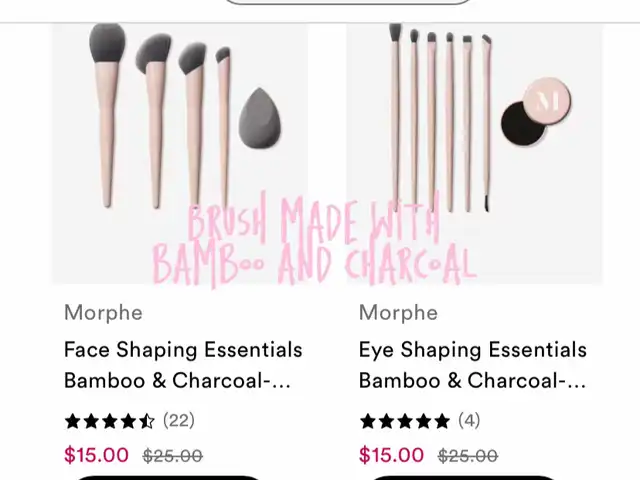Screen dimensions: 640x480
Task: Open the Face Shaping Essentials brush set image
Action: click(180, 153)
